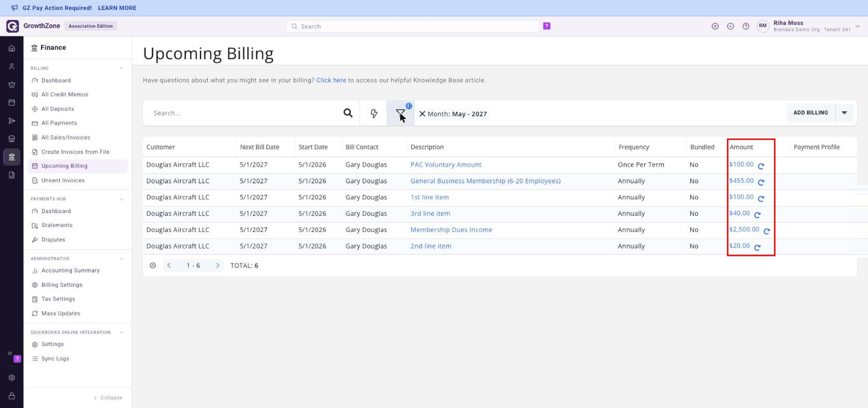Screen dimensions: 868x408
Task: Expand the left rail with double chevron
Action: pyautogui.click(x=9, y=353)
